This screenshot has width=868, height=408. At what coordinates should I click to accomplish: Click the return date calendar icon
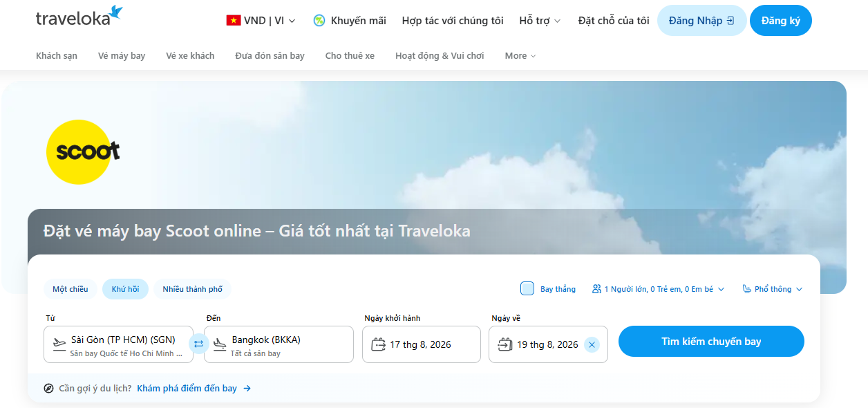(x=505, y=344)
